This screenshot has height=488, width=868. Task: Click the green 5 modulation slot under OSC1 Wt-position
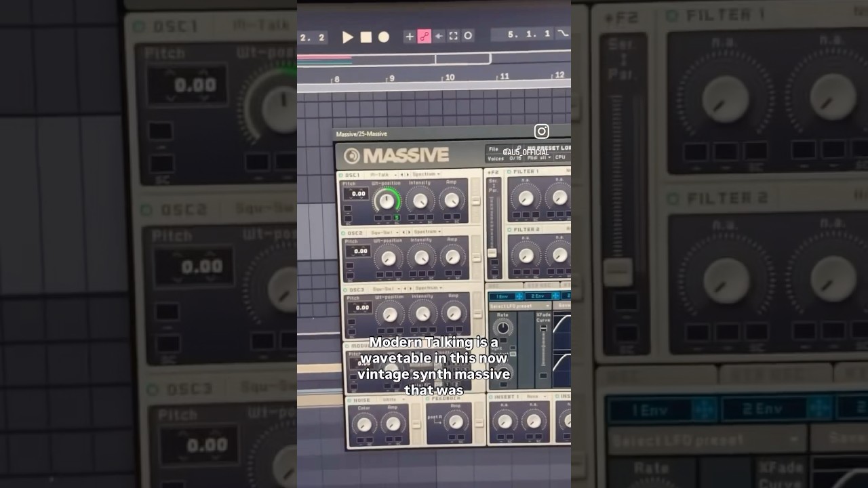[x=397, y=218]
